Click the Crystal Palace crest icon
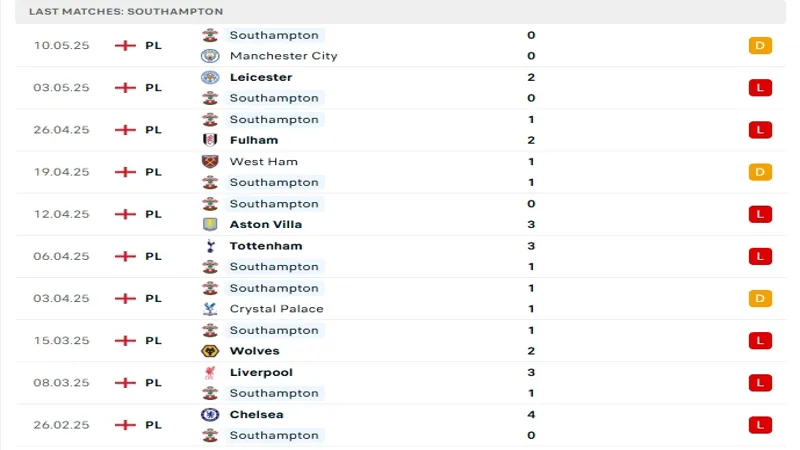 click(x=210, y=309)
